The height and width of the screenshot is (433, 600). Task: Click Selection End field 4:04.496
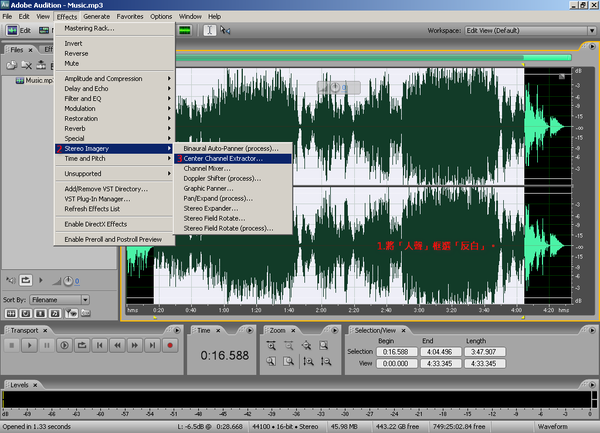[x=440, y=352]
